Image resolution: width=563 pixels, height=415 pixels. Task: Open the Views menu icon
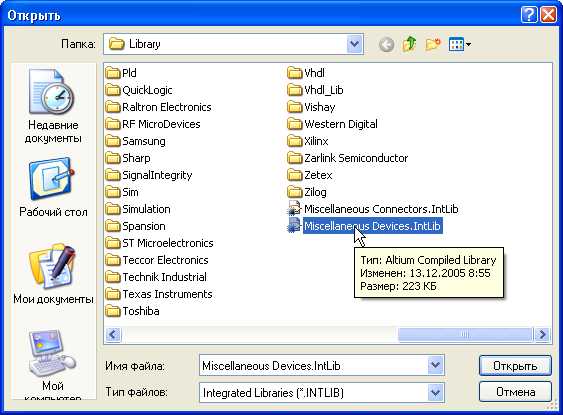(x=460, y=45)
